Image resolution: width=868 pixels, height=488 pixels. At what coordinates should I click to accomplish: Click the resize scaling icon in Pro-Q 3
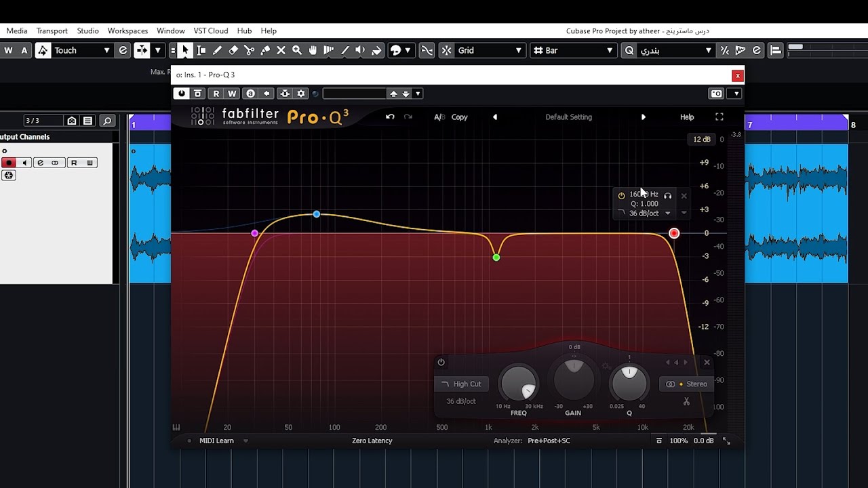726,441
